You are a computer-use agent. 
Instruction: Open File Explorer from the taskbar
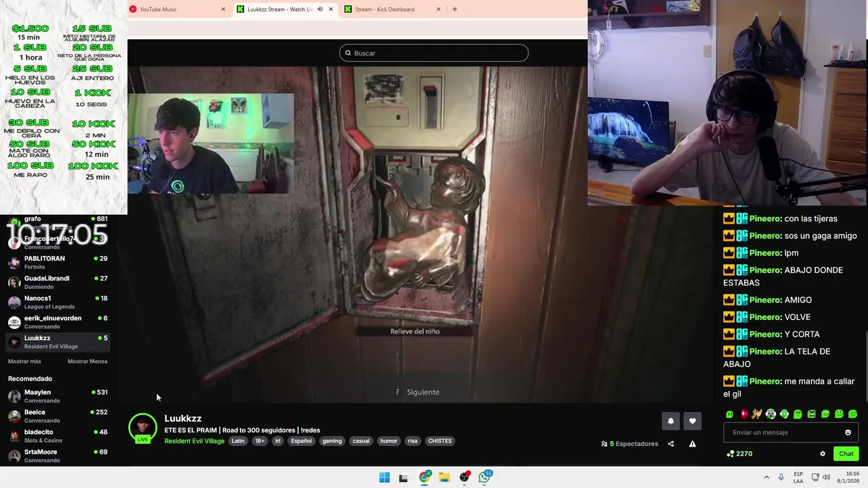[x=444, y=477]
